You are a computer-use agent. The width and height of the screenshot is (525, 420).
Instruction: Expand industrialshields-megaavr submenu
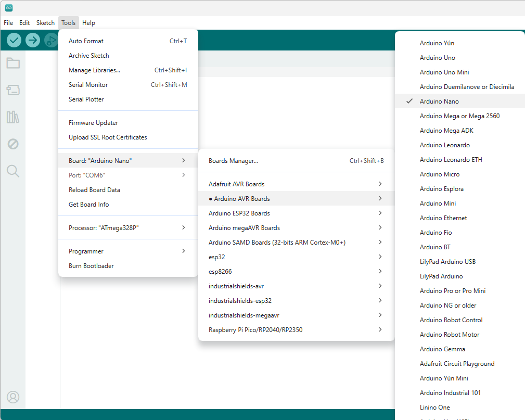pos(296,315)
